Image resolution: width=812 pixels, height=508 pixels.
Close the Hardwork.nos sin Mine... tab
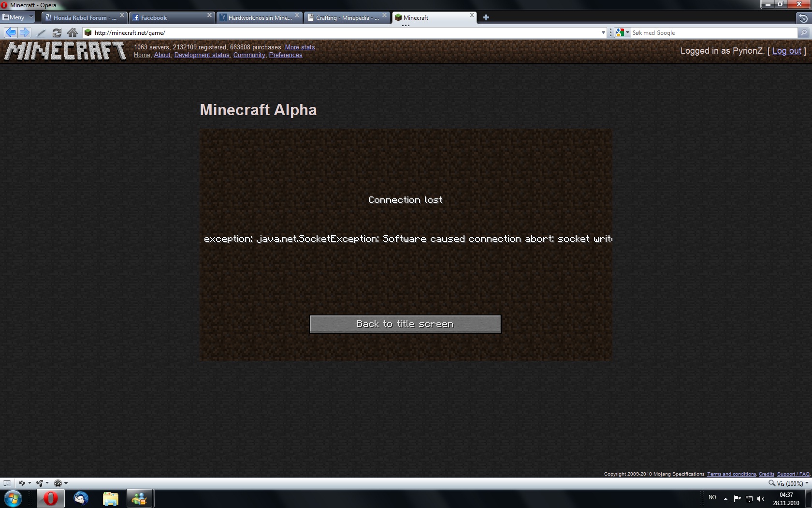pyautogui.click(x=297, y=15)
